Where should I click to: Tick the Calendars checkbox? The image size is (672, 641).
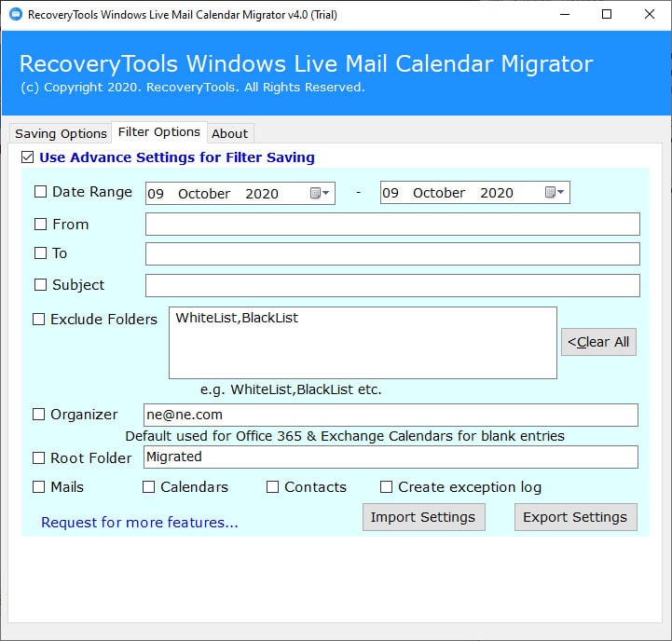click(148, 486)
